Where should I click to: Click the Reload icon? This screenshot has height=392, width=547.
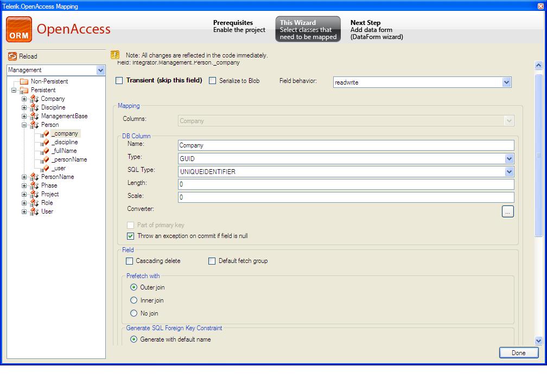point(12,56)
